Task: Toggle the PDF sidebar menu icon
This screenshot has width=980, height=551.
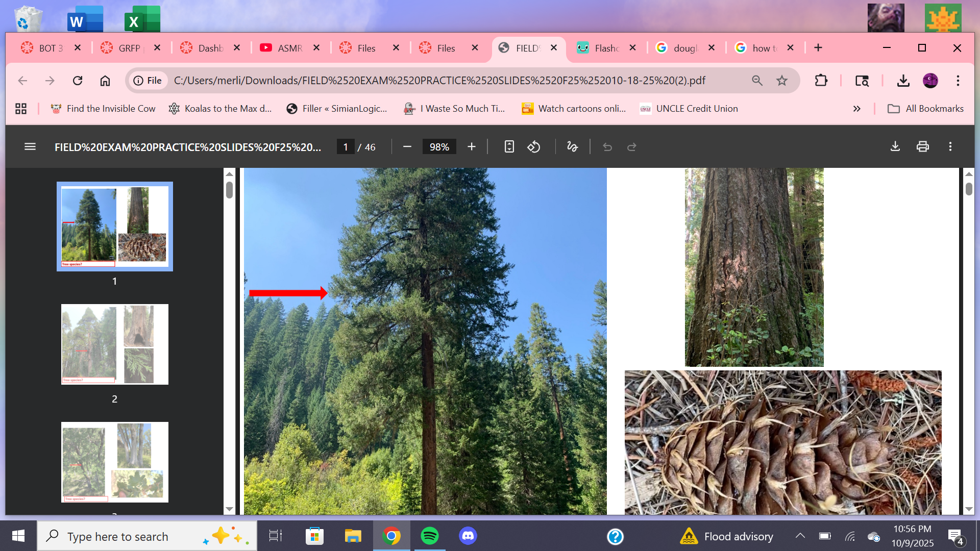Action: 30,147
